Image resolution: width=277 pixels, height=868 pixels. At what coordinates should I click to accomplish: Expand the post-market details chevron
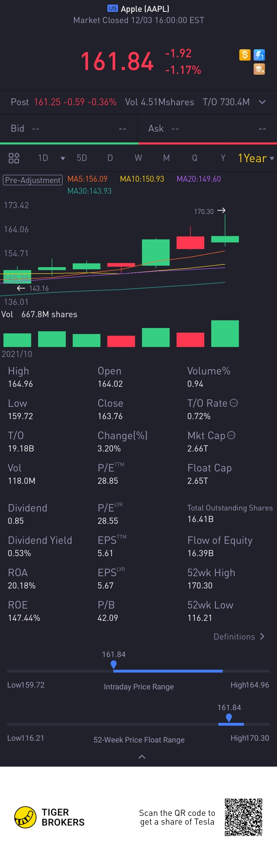click(x=262, y=102)
